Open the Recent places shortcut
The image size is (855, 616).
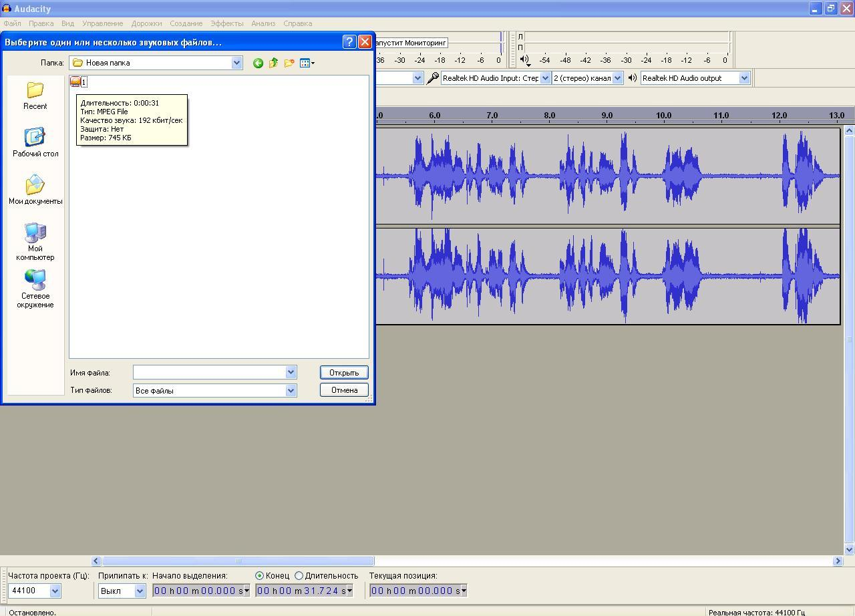tap(35, 96)
